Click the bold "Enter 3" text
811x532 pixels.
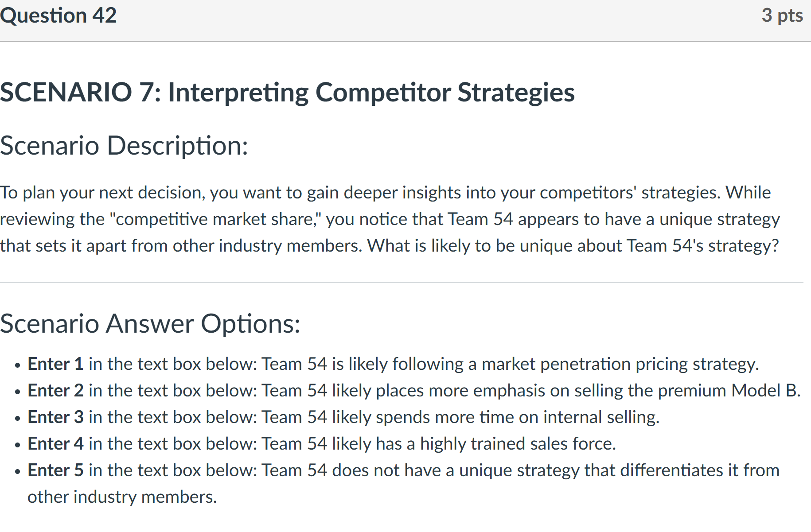(55, 417)
